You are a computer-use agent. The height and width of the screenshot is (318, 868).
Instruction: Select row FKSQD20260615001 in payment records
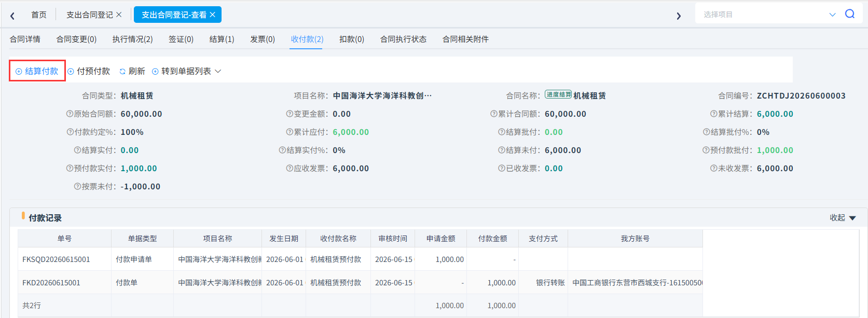coord(360,259)
